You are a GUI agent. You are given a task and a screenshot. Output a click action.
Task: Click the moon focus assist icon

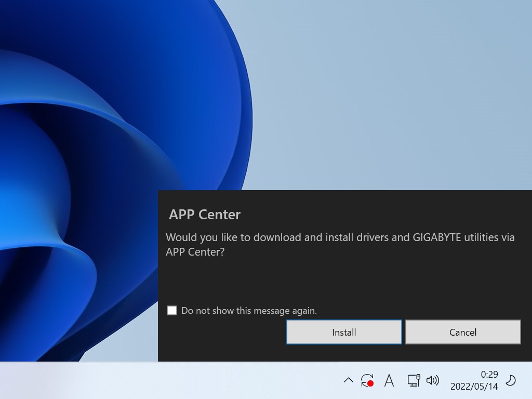point(511,380)
